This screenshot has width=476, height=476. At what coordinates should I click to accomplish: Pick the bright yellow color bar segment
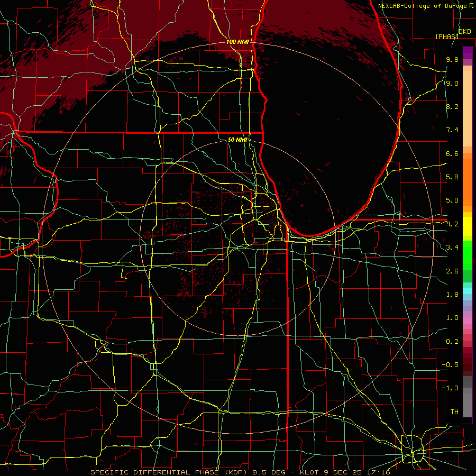click(467, 226)
